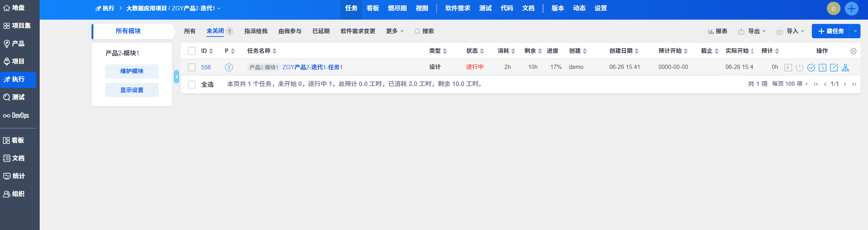Check the 全选 checkbox in footer
Viewport: 868px width, 230px height.
192,84
